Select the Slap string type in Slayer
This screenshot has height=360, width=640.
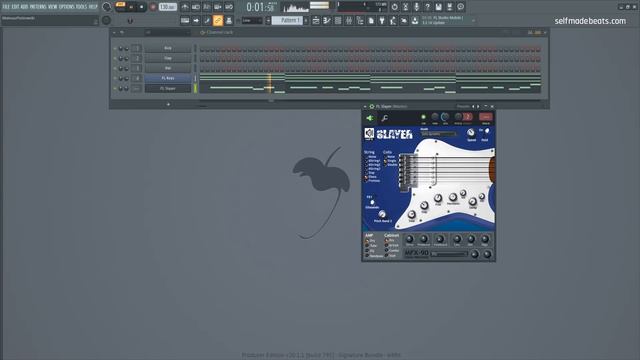point(371,173)
